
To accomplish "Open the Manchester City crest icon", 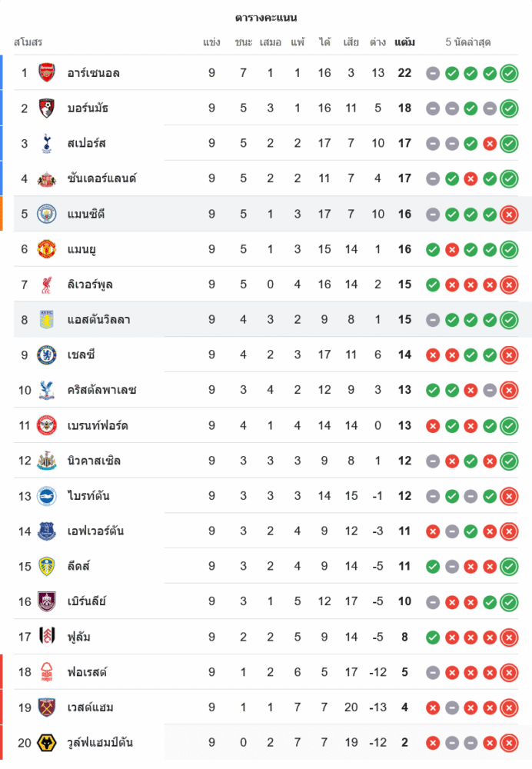I will click(47, 214).
